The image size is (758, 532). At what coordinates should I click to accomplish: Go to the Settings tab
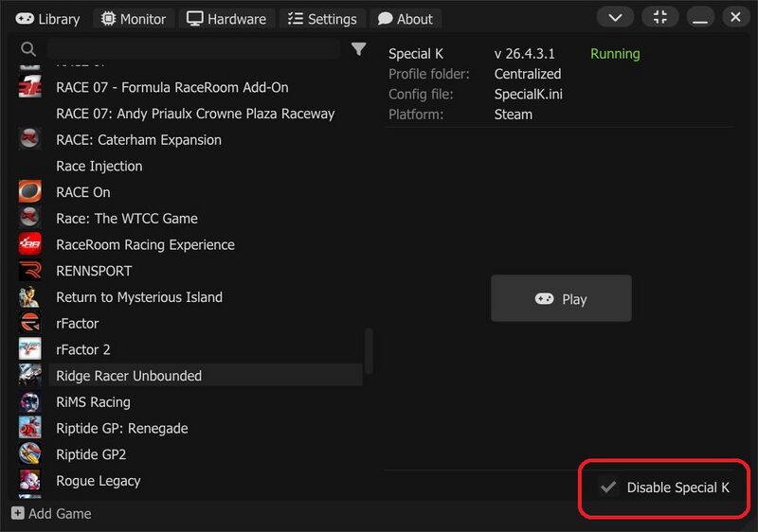click(x=322, y=19)
